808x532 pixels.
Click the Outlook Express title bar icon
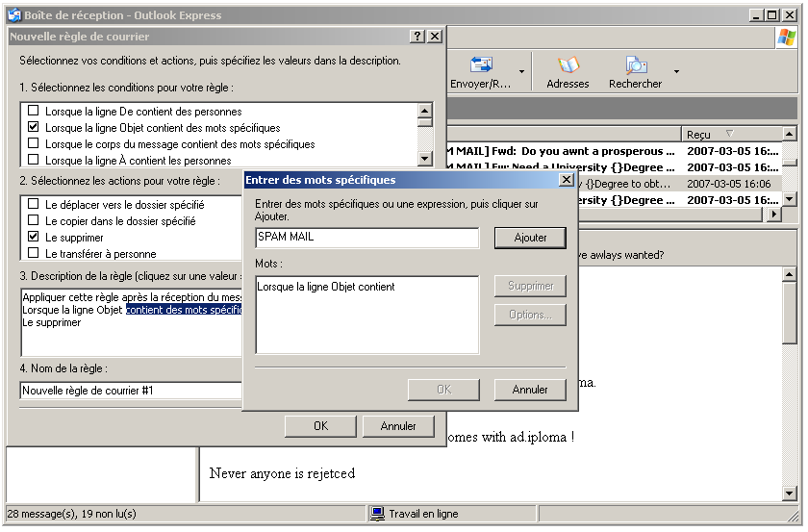pyautogui.click(x=14, y=15)
